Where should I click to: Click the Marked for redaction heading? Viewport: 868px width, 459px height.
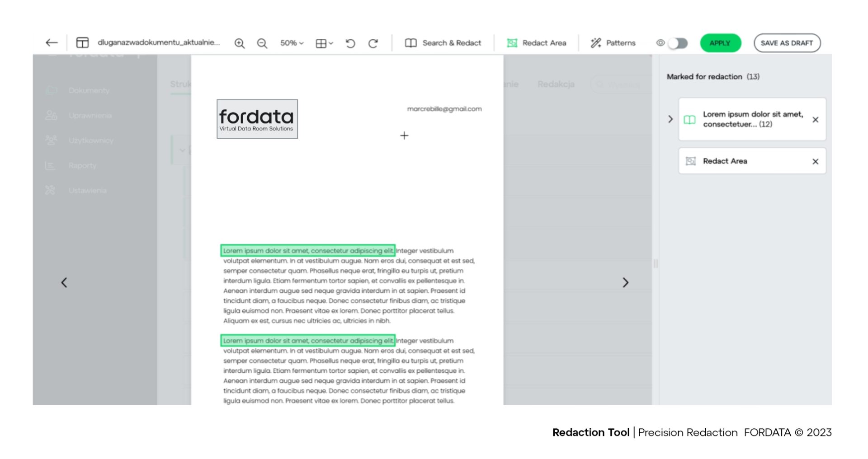[x=713, y=77]
